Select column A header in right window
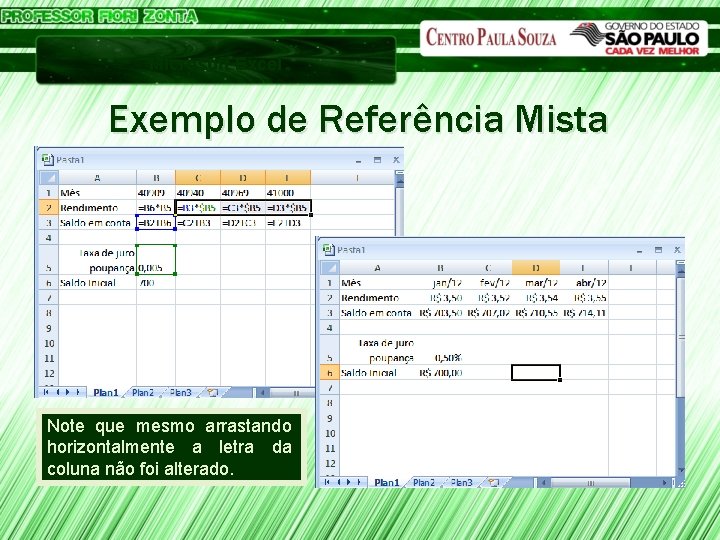Screen dimensions: 720x540 point(377,267)
